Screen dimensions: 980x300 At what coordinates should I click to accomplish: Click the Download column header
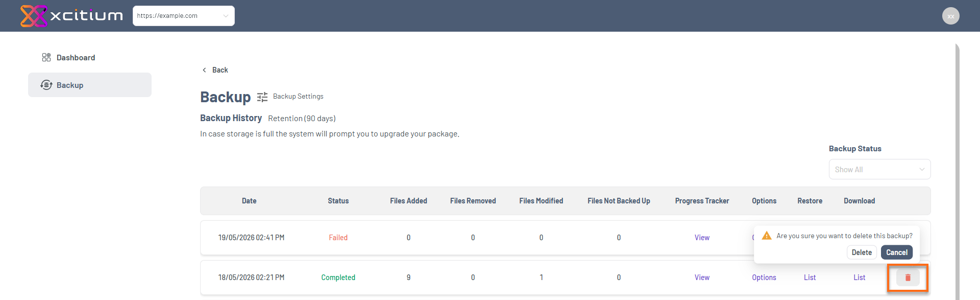pyautogui.click(x=859, y=201)
